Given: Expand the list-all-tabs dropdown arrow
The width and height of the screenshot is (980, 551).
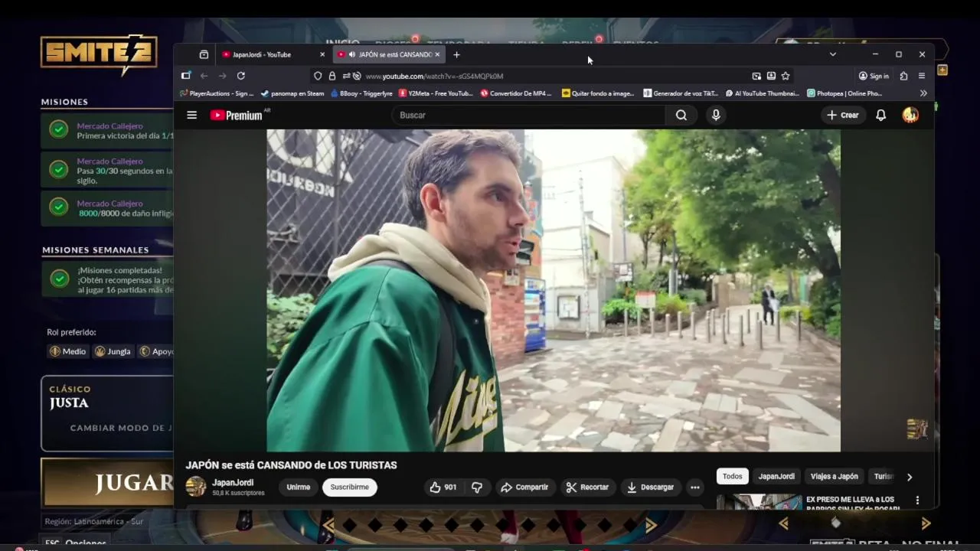Looking at the screenshot, I should pos(833,54).
